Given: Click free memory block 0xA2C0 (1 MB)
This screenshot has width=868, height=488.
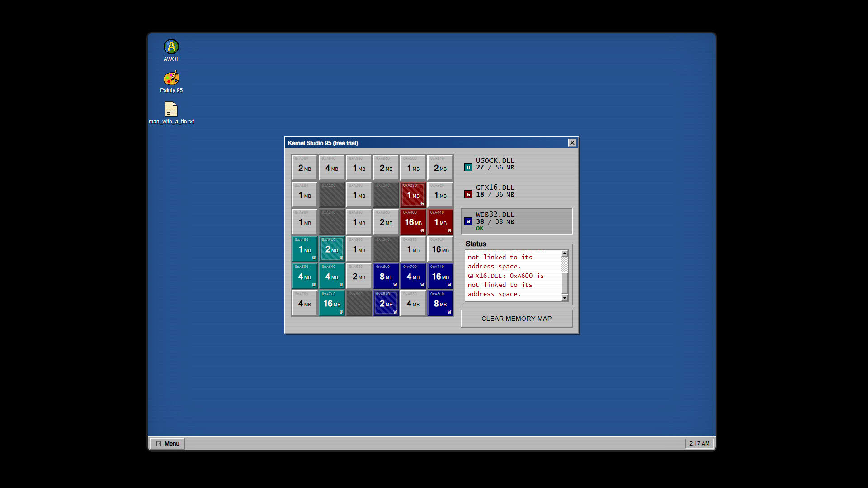Looking at the screenshot, I should pyautogui.click(x=440, y=195).
